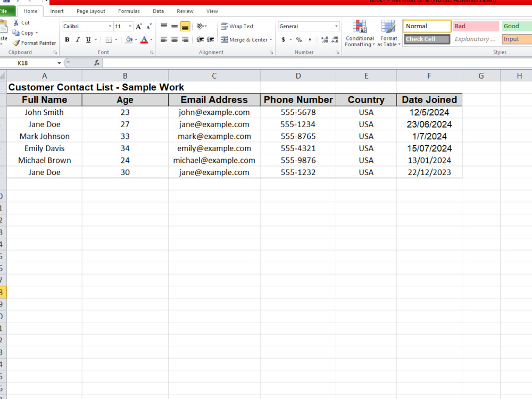
Task: Activate the Format Painter brush
Action: pos(16,43)
